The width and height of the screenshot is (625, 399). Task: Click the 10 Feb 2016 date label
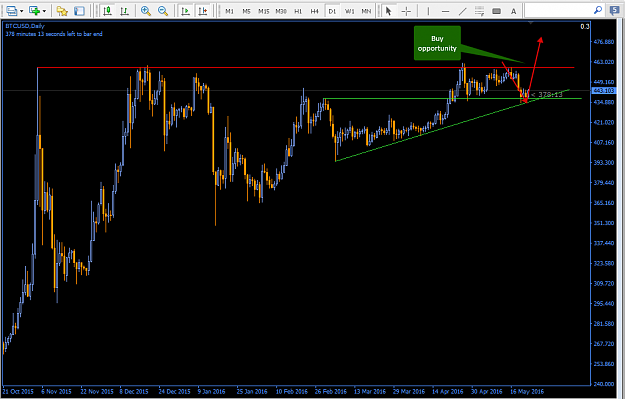click(292, 391)
